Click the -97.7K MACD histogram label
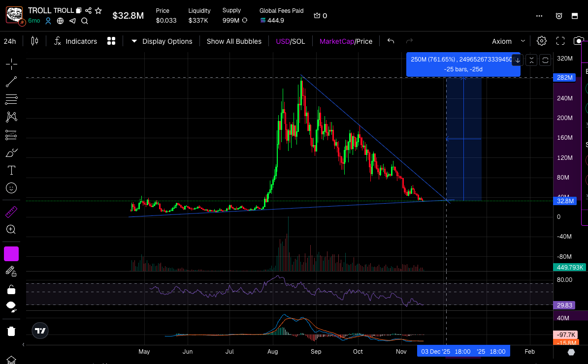The image size is (588, 364). click(x=566, y=335)
